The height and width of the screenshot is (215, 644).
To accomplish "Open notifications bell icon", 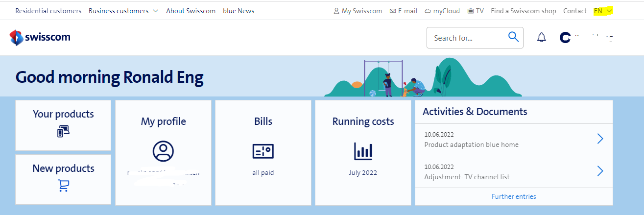I will click(542, 38).
